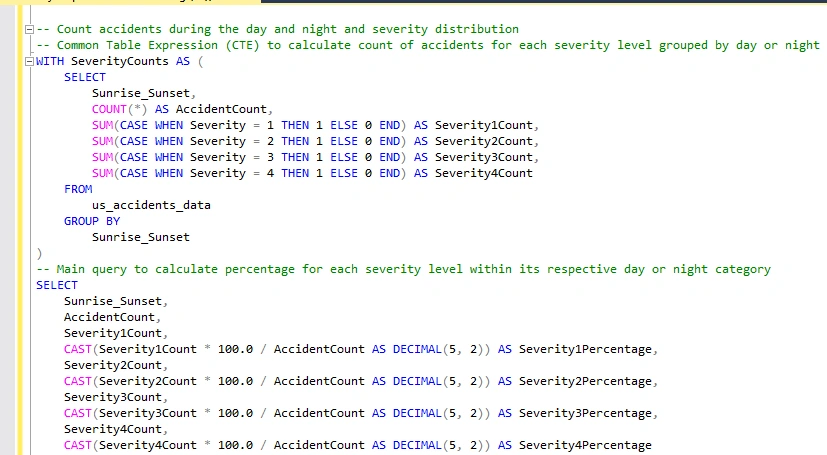827x455 pixels.
Task: Click the SUM line for Severity = 4
Action: click(312, 173)
